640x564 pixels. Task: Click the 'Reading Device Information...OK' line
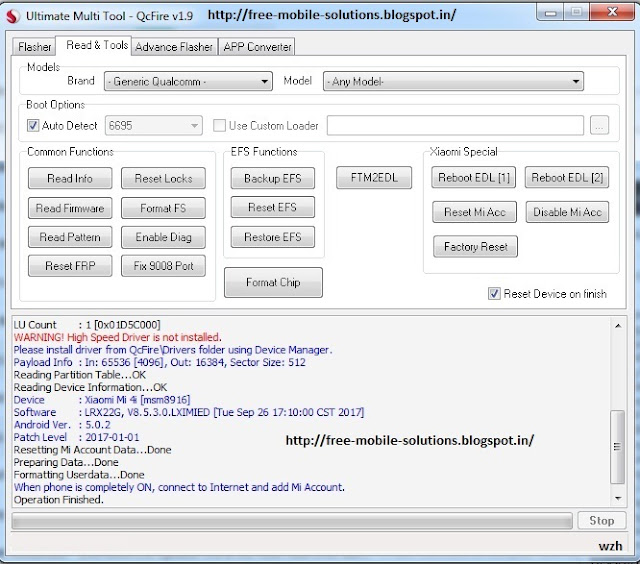[90, 387]
